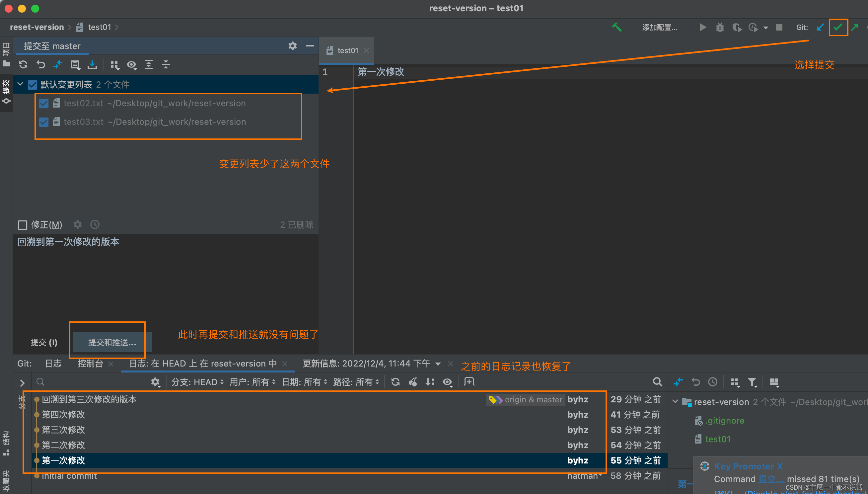The height and width of the screenshot is (494, 868).
Task: Collapse the 默认变更列表 tree node
Action: [x=20, y=84]
